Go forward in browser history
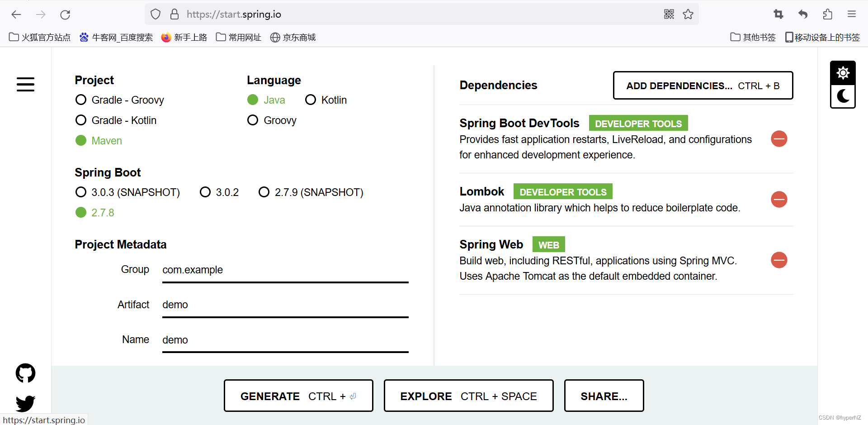The width and height of the screenshot is (868, 425). pyautogui.click(x=41, y=14)
